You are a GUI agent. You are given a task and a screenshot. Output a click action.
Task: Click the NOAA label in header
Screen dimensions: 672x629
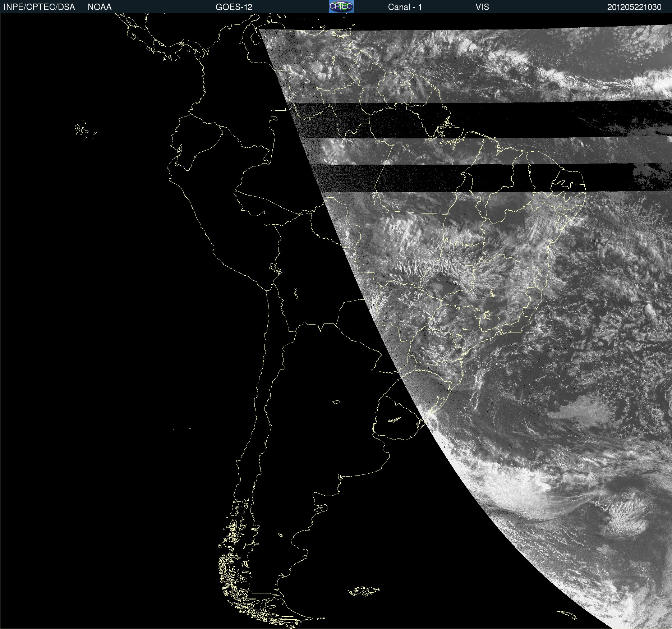coord(100,7)
